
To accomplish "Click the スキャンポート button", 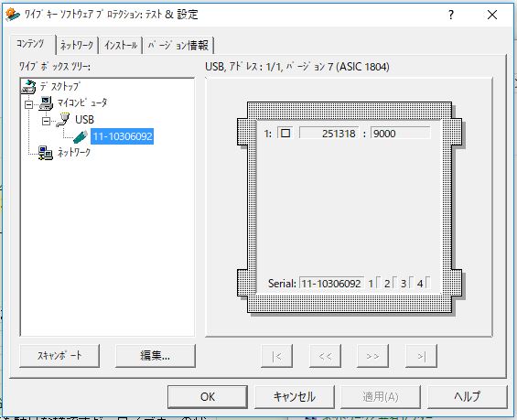I will [x=59, y=356].
